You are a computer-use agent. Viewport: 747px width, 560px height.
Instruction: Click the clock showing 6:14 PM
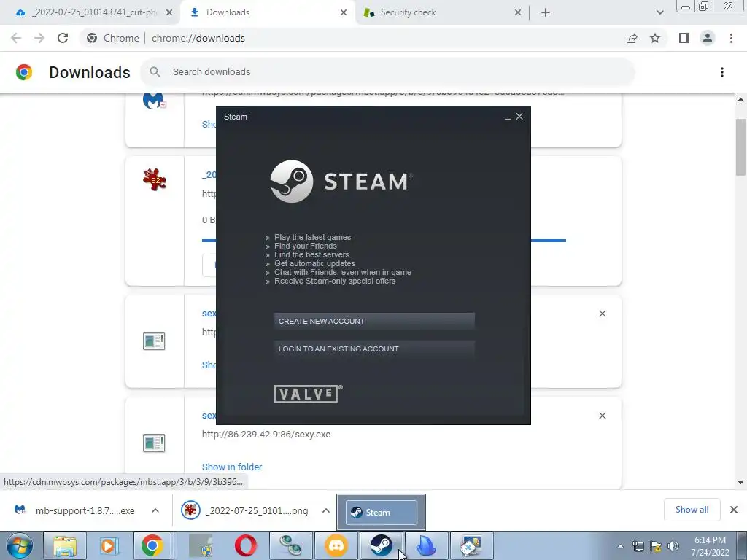point(710,546)
